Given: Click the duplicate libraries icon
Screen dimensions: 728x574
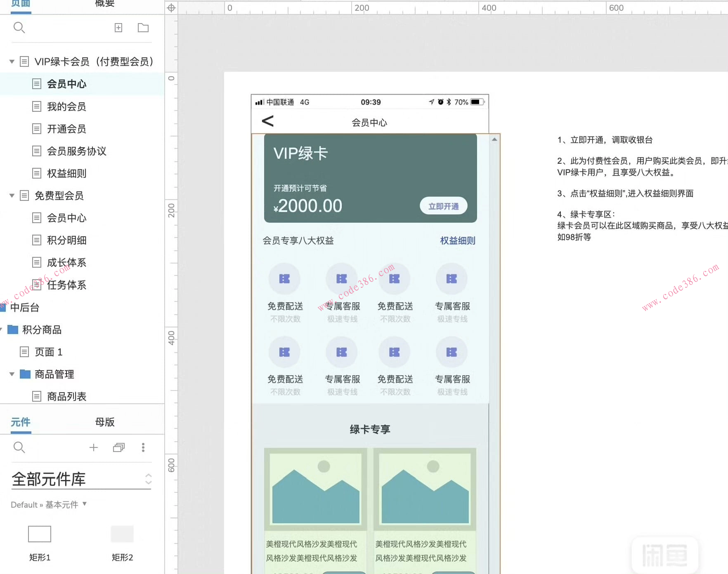Looking at the screenshot, I should [x=119, y=447].
